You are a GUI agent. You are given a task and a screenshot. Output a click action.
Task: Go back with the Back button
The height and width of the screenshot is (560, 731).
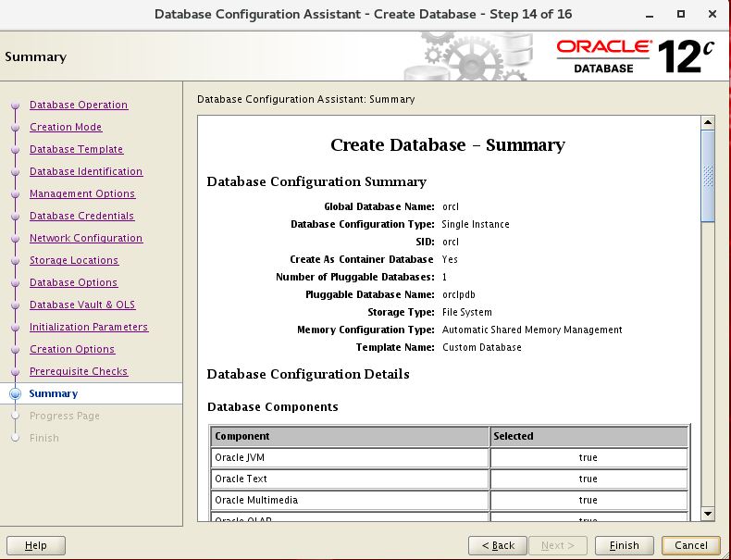pos(498,545)
